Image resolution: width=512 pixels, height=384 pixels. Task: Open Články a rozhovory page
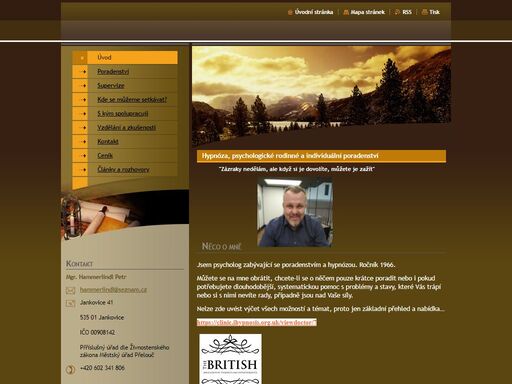click(x=123, y=170)
